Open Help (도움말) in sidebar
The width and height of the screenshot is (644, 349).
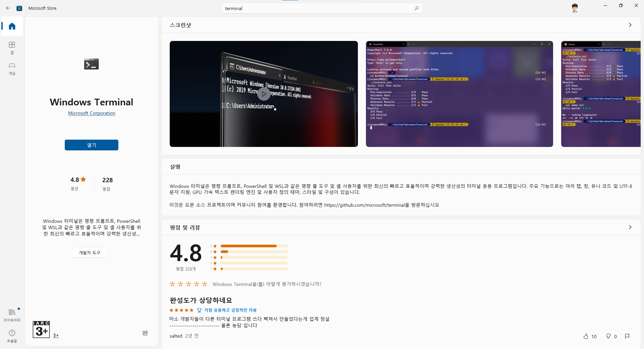click(x=12, y=336)
